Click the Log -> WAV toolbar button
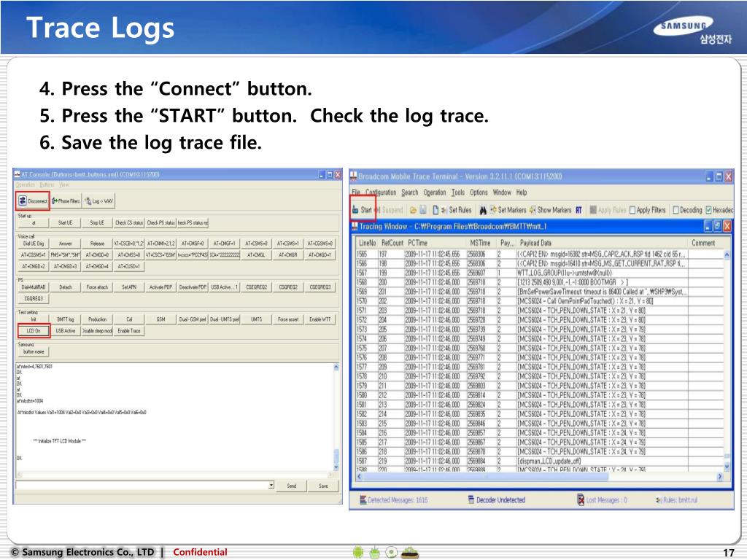Image resolution: width=747 pixels, height=560 pixels. pyautogui.click(x=98, y=201)
